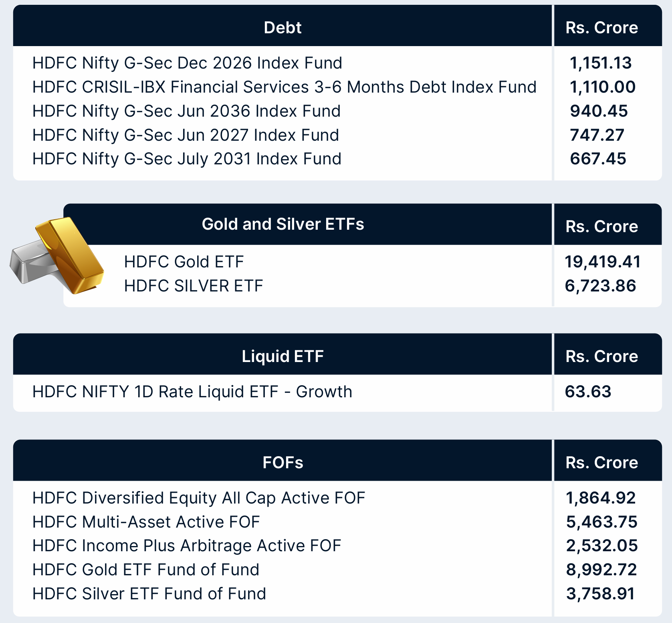Click HDFC Diversified Equity All Cap Active FOF
This screenshot has height=623, width=672.
[199, 498]
